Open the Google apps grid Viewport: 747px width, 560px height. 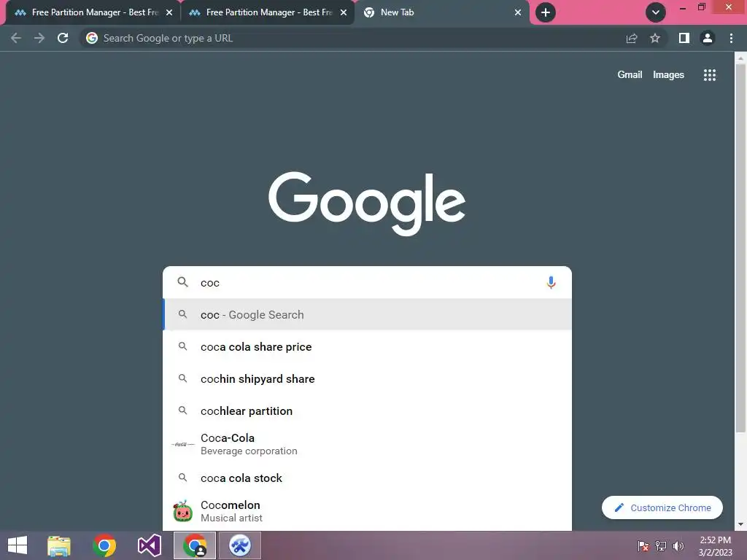pos(710,75)
